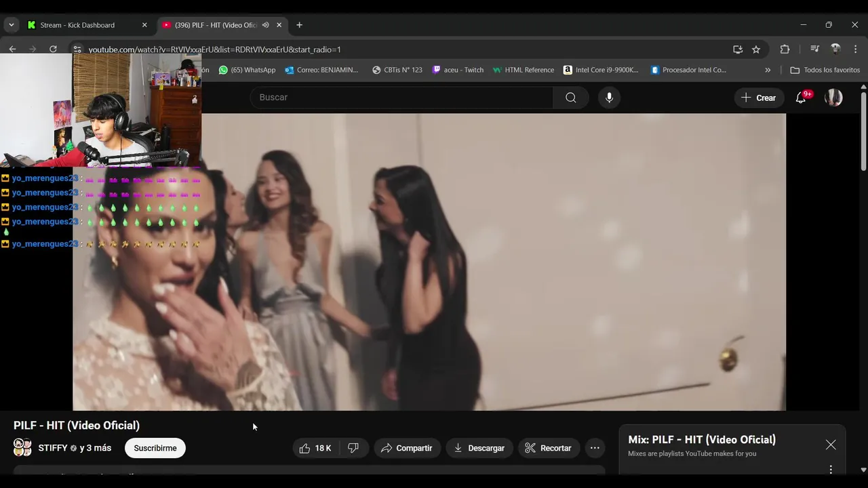Click the scrollbar down arrow
Image resolution: width=868 pixels, height=488 pixels.
(863, 470)
